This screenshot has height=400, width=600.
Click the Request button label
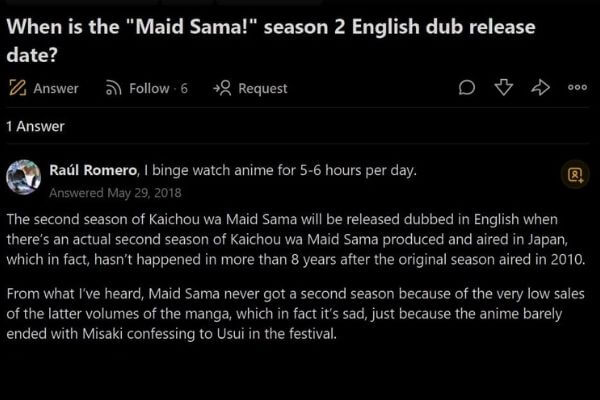pyautogui.click(x=263, y=88)
